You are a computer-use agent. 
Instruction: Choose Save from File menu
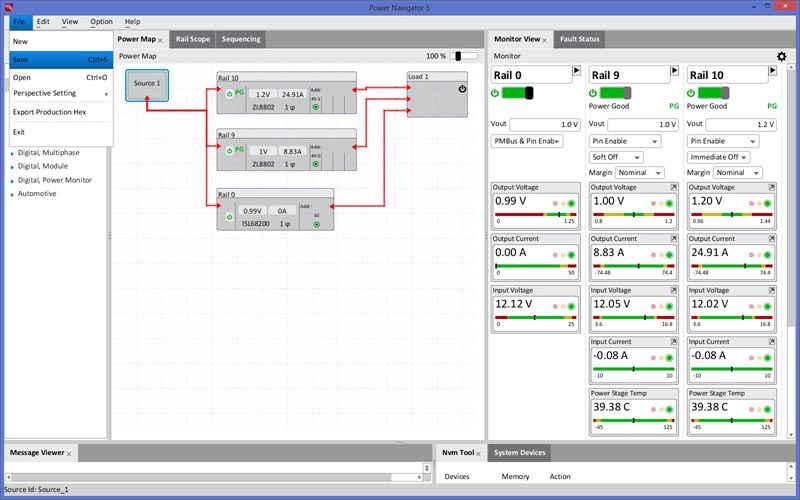61,60
